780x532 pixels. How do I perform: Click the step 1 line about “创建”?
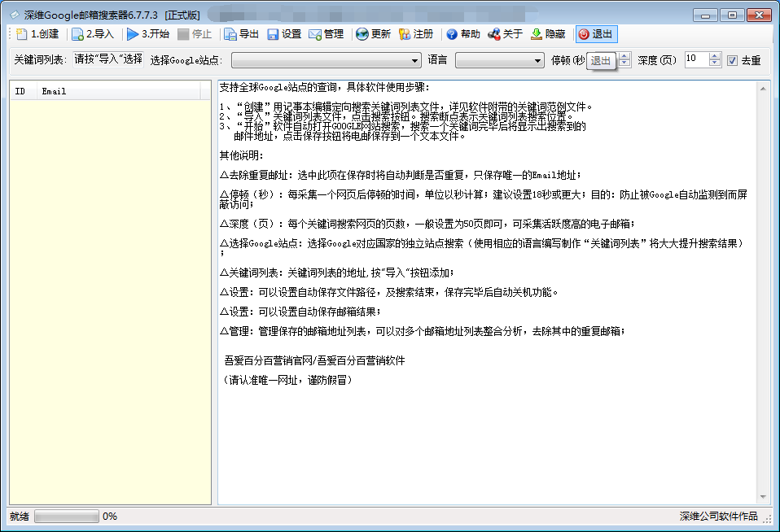pyautogui.click(x=406, y=107)
